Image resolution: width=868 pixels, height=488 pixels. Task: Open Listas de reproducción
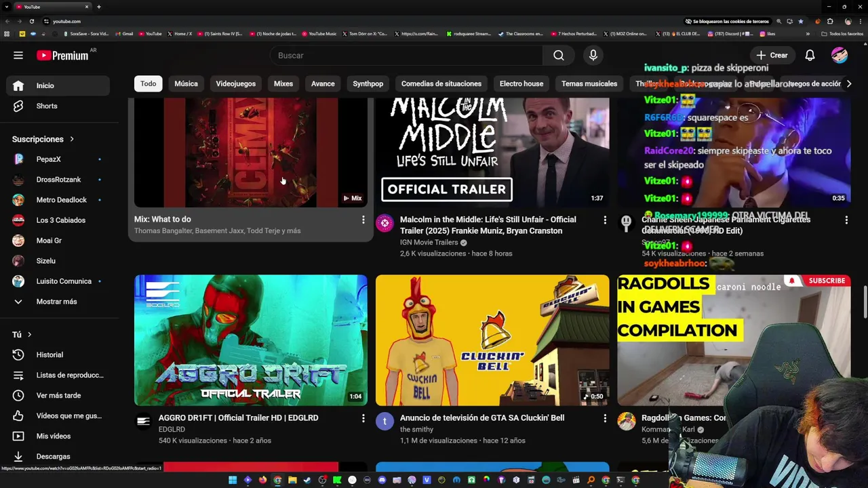pyautogui.click(x=58, y=375)
